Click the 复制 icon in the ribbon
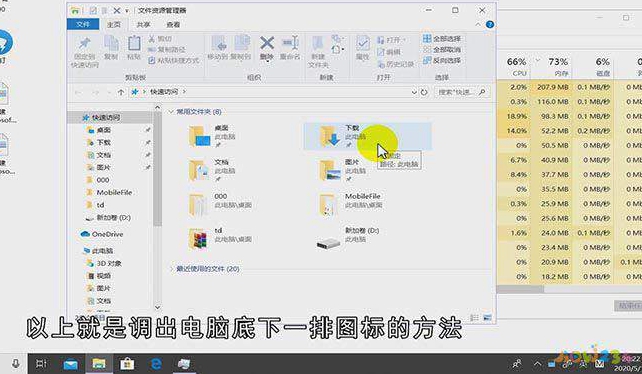The height and width of the screenshot is (374, 642). [x=111, y=43]
